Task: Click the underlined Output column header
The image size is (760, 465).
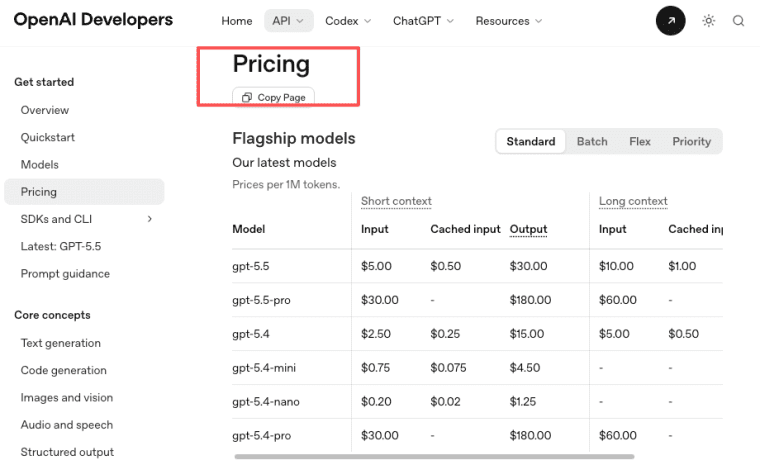Action: point(528,229)
